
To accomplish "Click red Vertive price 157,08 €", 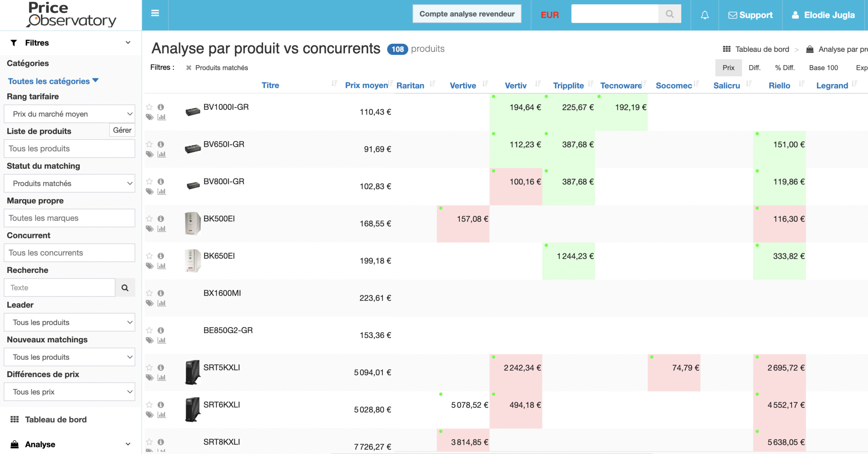I will coord(472,219).
